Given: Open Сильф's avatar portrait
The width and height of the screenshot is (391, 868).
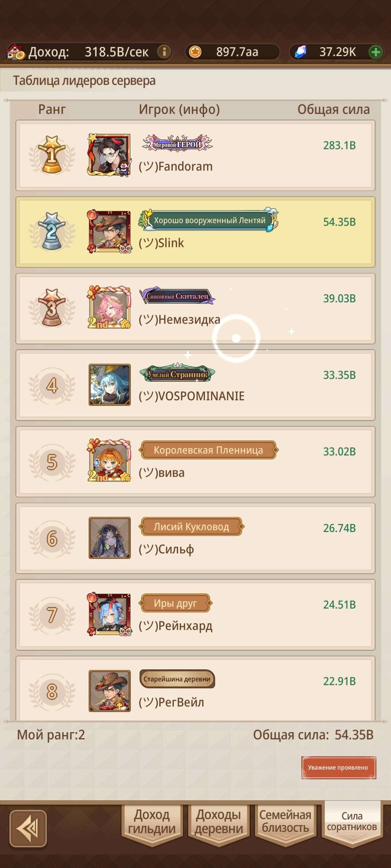Looking at the screenshot, I should 110,538.
